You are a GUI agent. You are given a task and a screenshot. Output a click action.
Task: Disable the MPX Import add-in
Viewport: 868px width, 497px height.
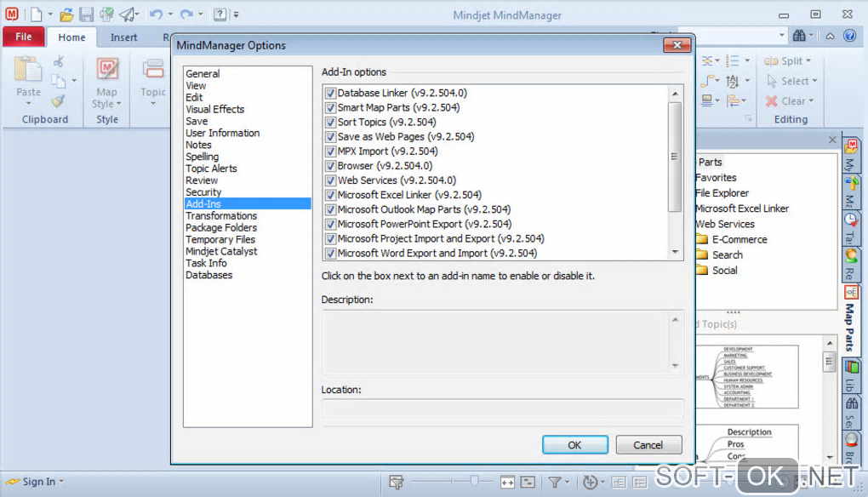(330, 151)
